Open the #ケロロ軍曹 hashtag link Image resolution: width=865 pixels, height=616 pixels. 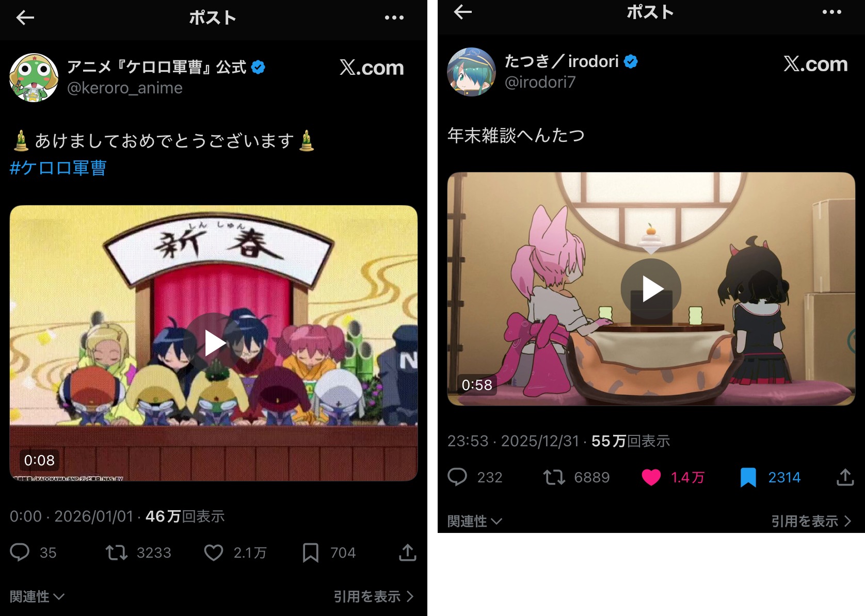(x=58, y=168)
